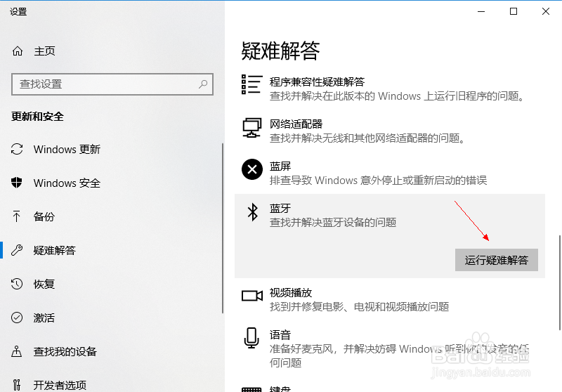Click the 查找我的设备 locator icon
The height and width of the screenshot is (392, 562).
tap(16, 351)
